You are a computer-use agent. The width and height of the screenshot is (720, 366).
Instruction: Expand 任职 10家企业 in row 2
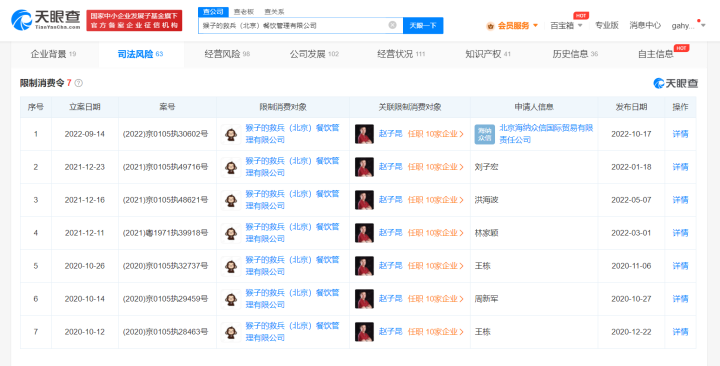[436, 167]
